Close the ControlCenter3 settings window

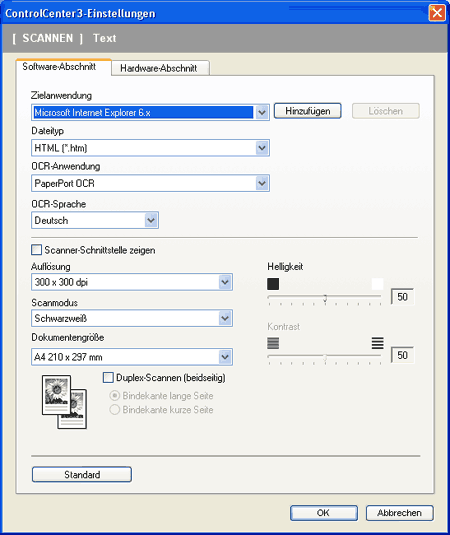click(x=437, y=13)
